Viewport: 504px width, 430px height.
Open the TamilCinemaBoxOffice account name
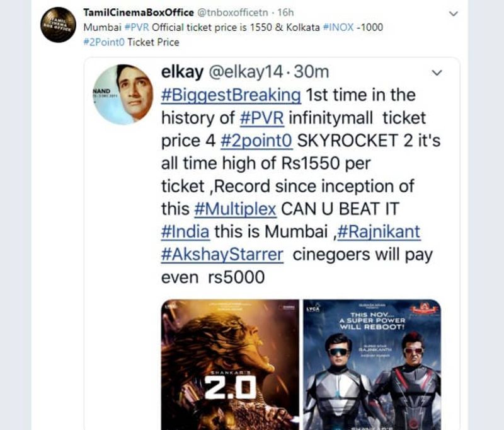point(139,13)
